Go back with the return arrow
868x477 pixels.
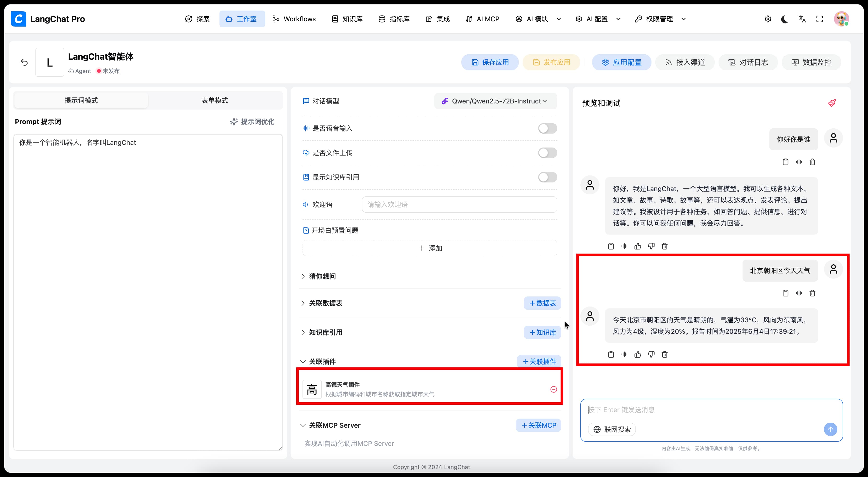[x=24, y=62]
